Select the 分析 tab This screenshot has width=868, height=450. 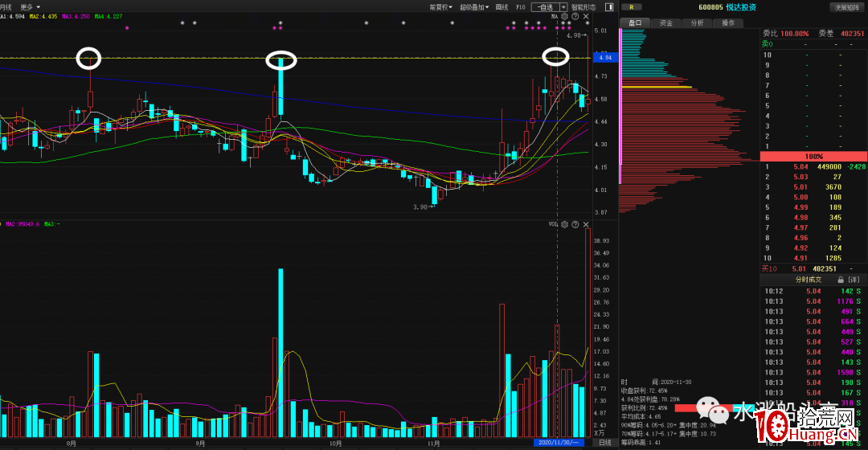point(697,22)
